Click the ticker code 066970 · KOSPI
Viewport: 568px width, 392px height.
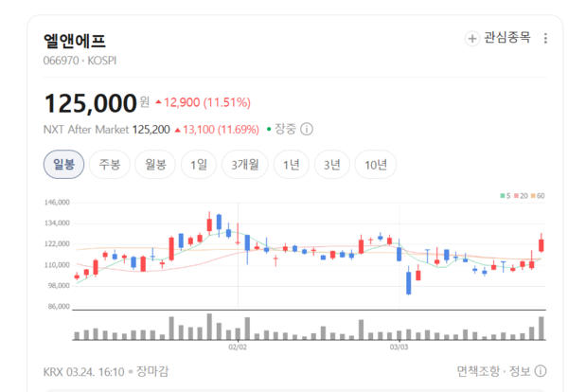[x=80, y=61]
